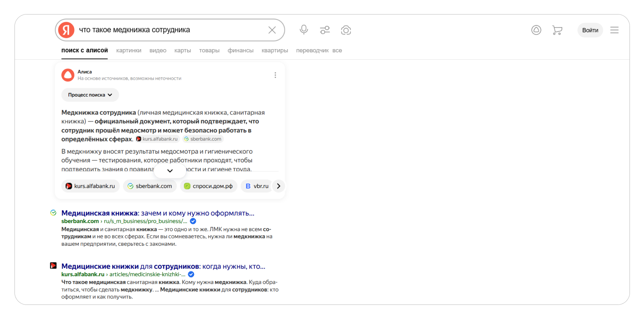Click the alfabank result snippet text

point(170,290)
